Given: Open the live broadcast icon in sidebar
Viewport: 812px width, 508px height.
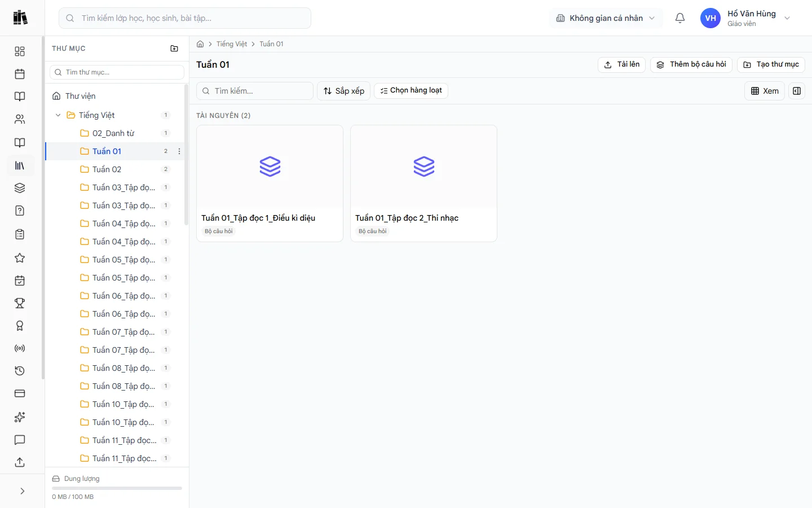Looking at the screenshot, I should coord(20,348).
